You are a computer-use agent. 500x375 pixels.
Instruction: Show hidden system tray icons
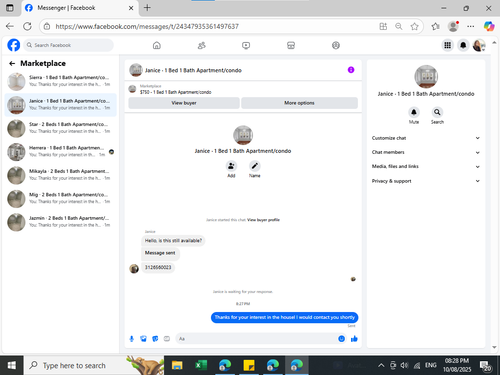tap(381, 365)
